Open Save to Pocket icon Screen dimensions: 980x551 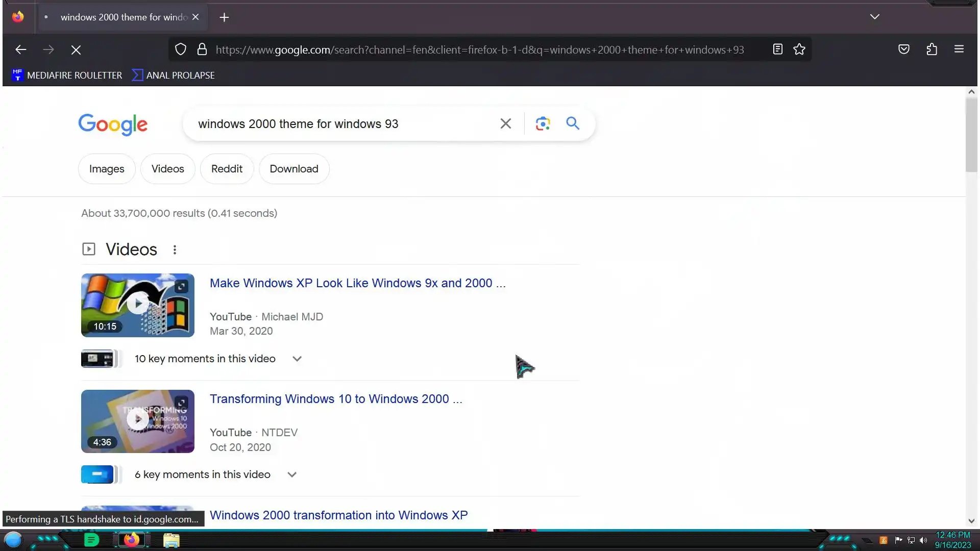(904, 49)
